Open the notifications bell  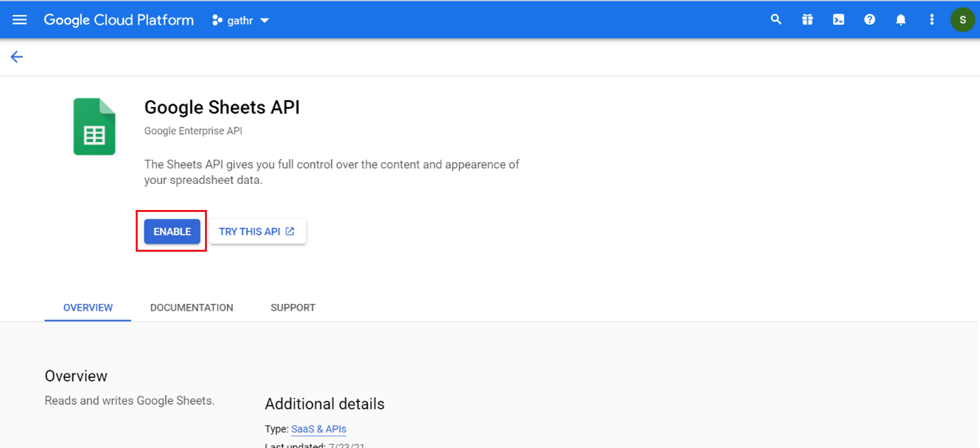click(x=901, y=19)
